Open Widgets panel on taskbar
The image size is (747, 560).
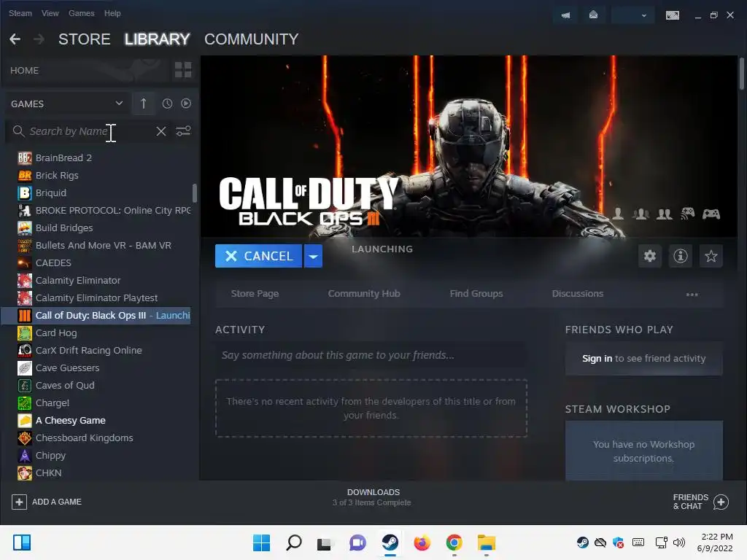tap(22, 542)
